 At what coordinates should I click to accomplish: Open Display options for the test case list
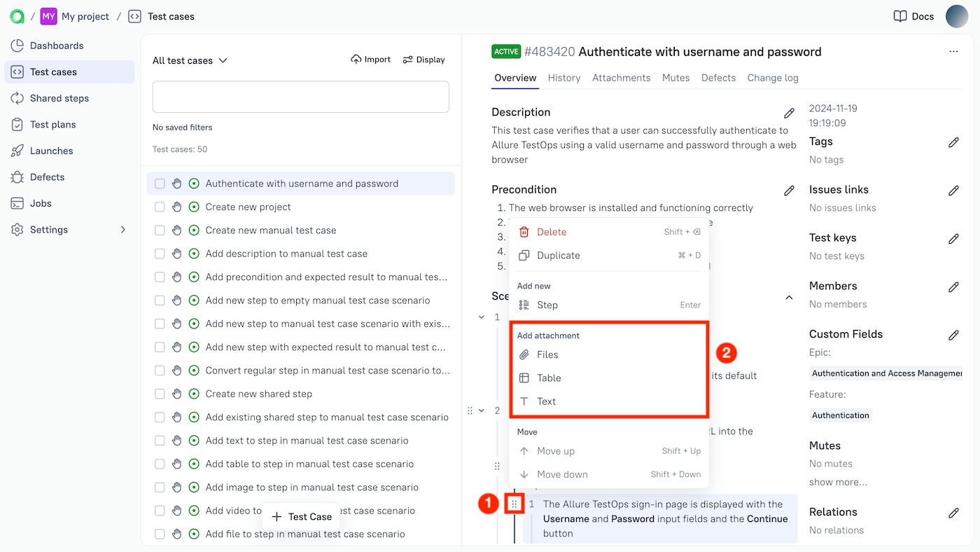[x=423, y=59]
